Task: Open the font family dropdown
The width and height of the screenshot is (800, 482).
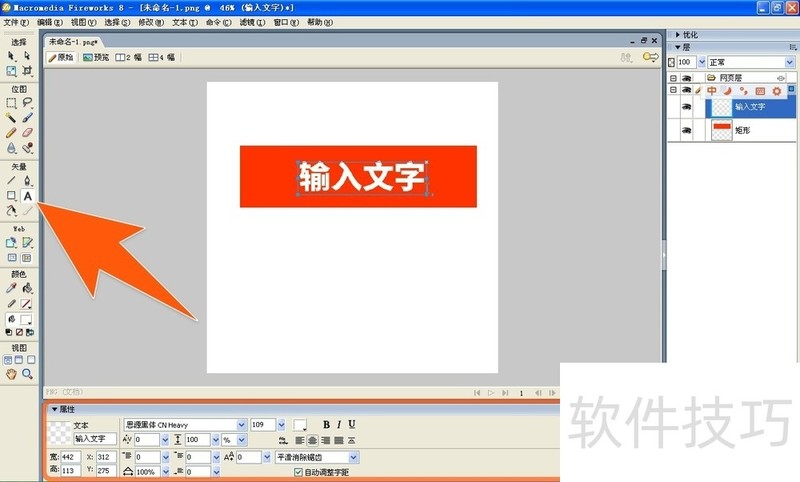Action: click(241, 424)
